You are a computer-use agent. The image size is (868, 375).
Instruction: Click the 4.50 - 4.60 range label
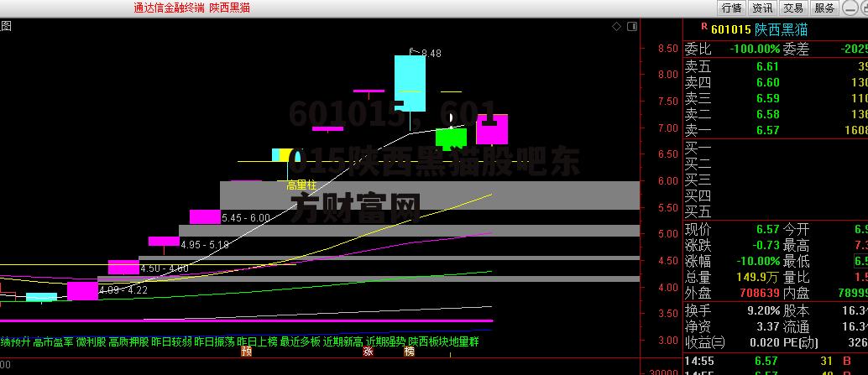point(165,268)
